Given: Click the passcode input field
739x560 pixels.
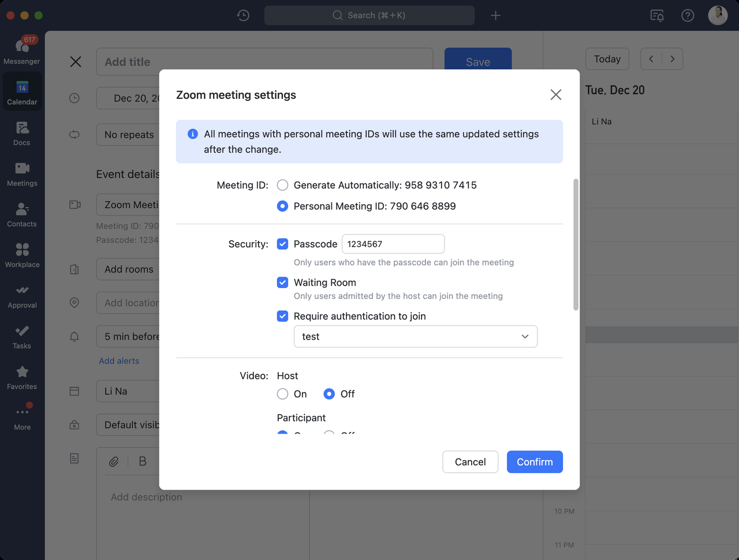Looking at the screenshot, I should (x=393, y=244).
